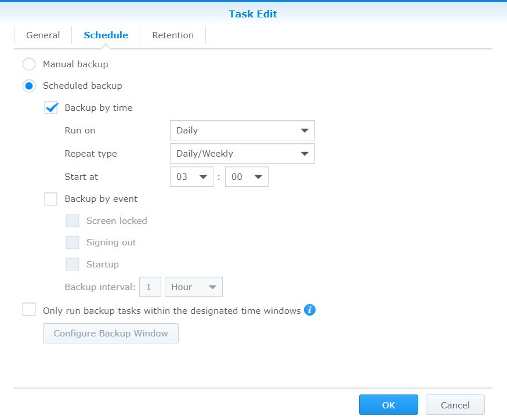Open the Configure Backup Window dialog

pos(110,333)
